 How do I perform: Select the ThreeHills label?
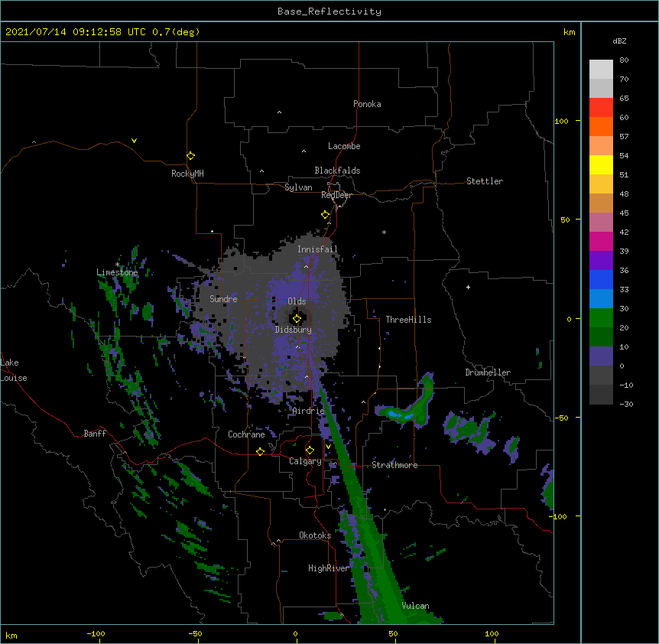click(408, 320)
